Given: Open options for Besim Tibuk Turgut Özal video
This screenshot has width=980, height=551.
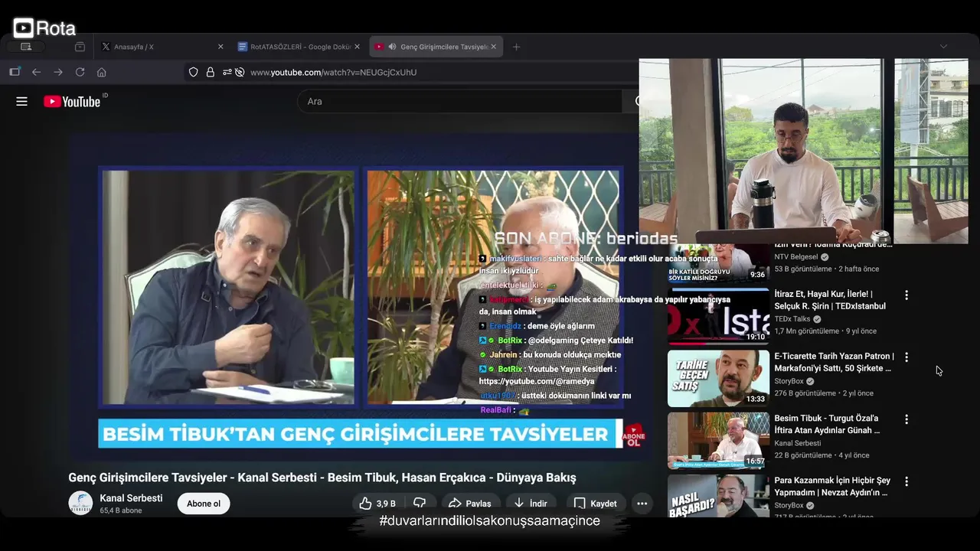Looking at the screenshot, I should (x=906, y=419).
